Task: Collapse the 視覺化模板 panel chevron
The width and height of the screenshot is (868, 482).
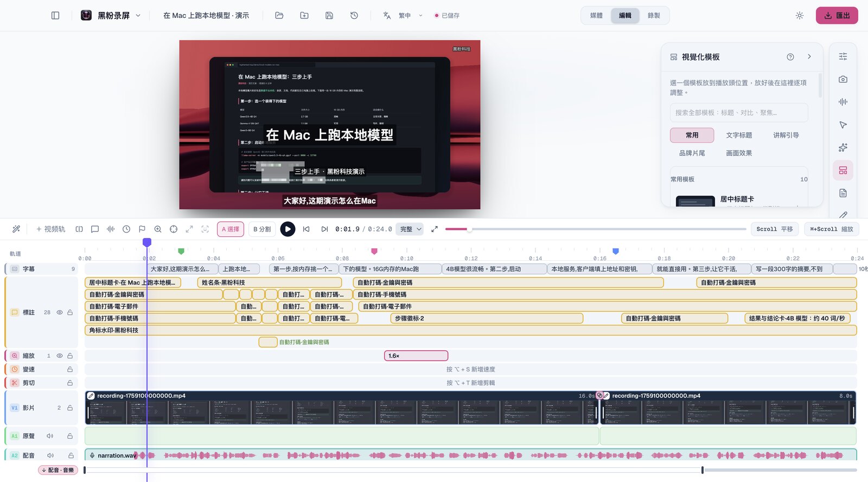Action: (809, 57)
